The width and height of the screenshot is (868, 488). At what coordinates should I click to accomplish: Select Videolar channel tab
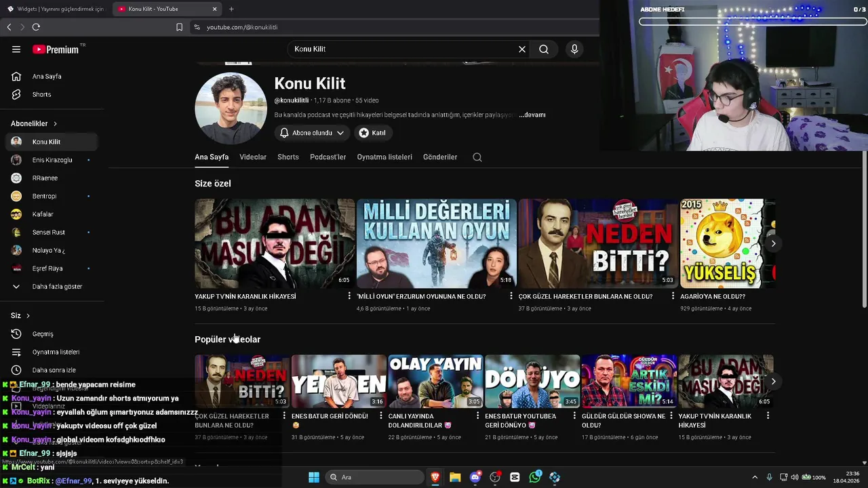pos(253,157)
